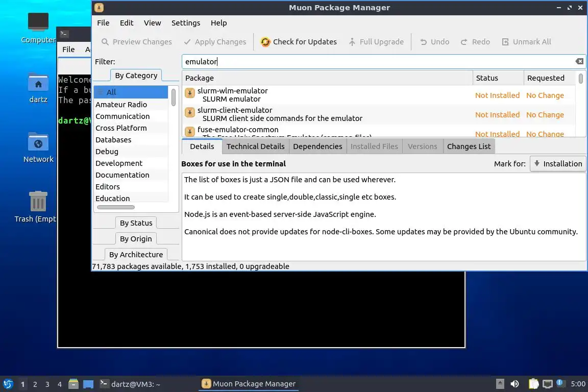Open the Settings menu in Muon
Image resolution: width=588 pixels, height=392 pixels.
tap(186, 23)
